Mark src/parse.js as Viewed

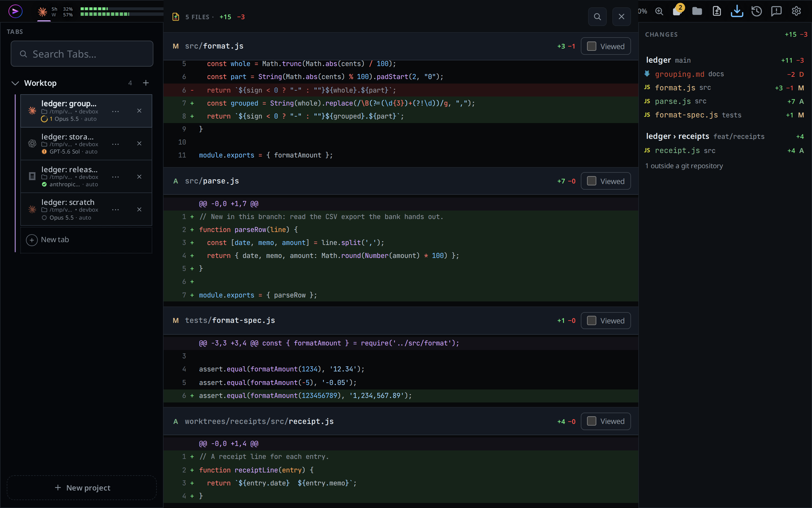pyautogui.click(x=606, y=181)
